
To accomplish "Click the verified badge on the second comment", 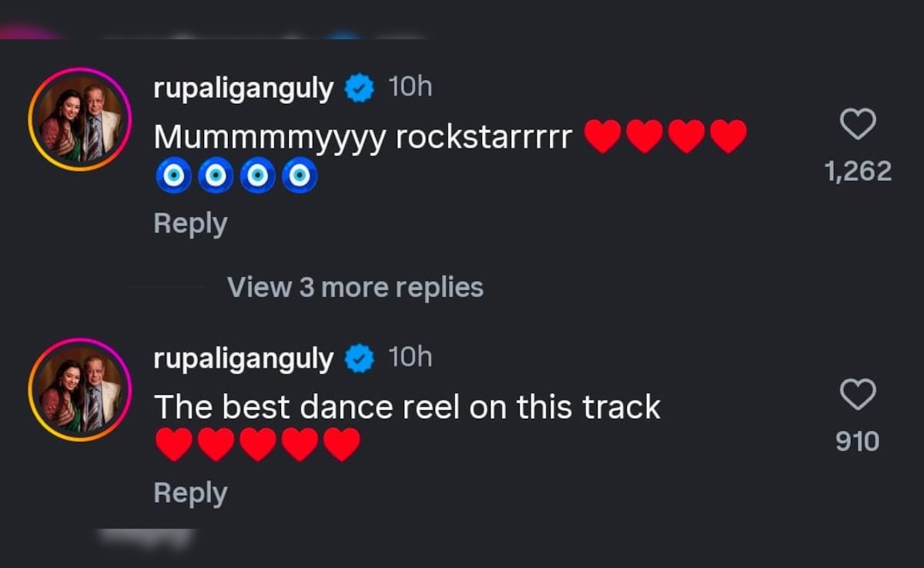I will (358, 359).
